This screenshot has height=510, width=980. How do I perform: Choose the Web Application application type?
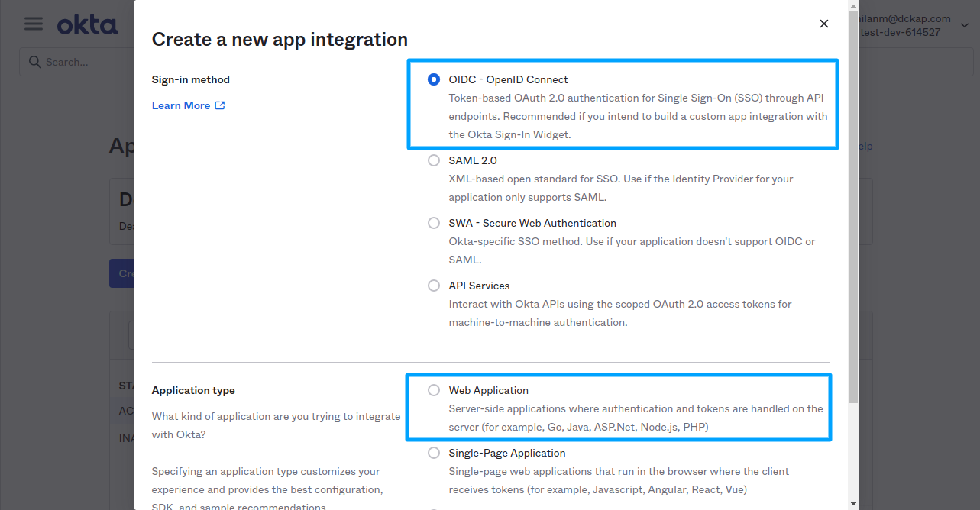(433, 390)
